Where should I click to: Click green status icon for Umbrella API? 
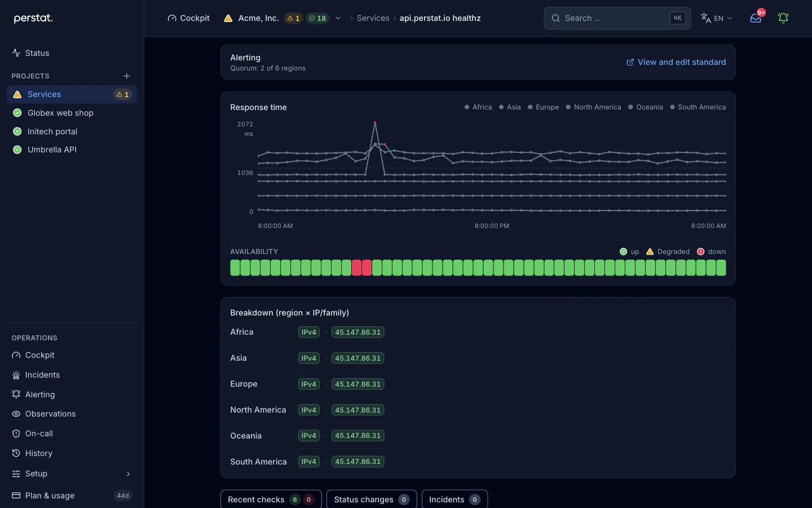point(17,150)
